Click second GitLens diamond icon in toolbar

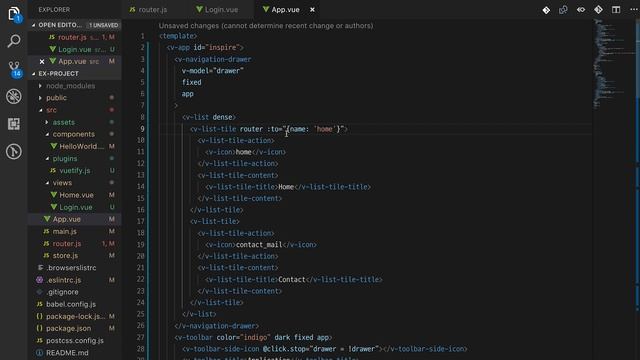(598, 10)
